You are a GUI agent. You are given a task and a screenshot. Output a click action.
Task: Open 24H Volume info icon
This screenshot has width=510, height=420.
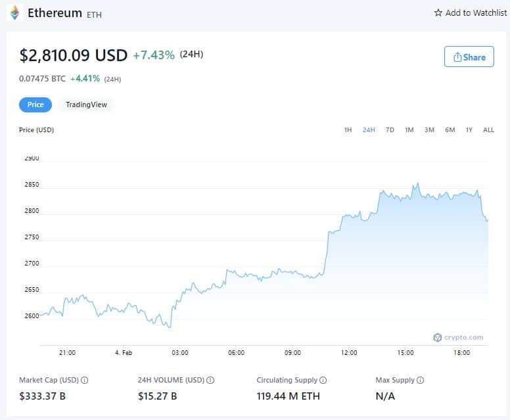click(x=210, y=380)
